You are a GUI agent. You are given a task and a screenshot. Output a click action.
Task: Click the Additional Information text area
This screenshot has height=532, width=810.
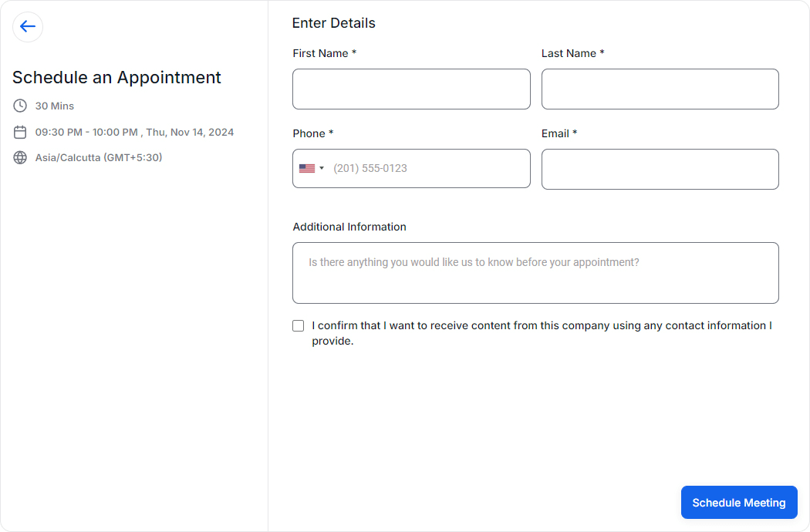[x=535, y=273]
